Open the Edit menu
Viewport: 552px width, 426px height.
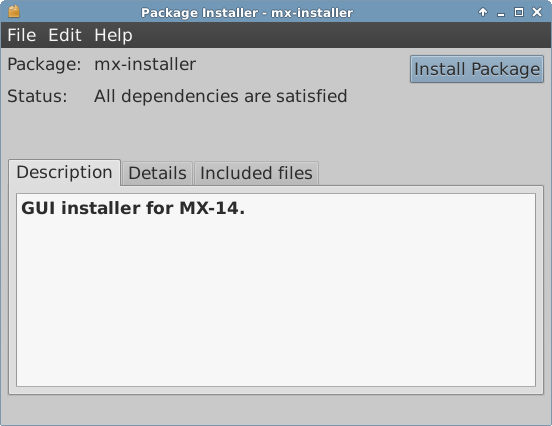[x=65, y=35]
